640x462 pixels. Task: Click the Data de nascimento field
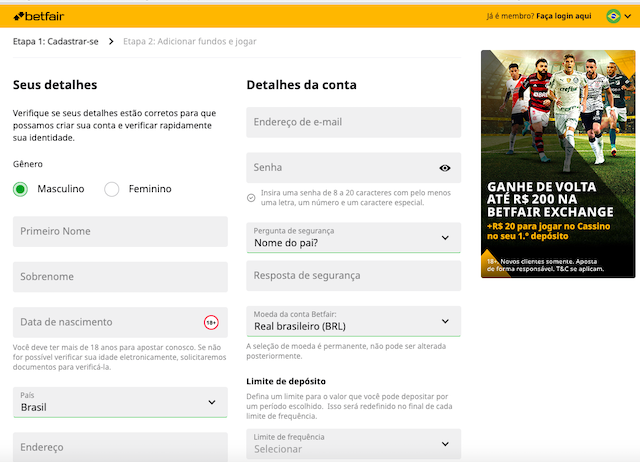click(x=120, y=322)
